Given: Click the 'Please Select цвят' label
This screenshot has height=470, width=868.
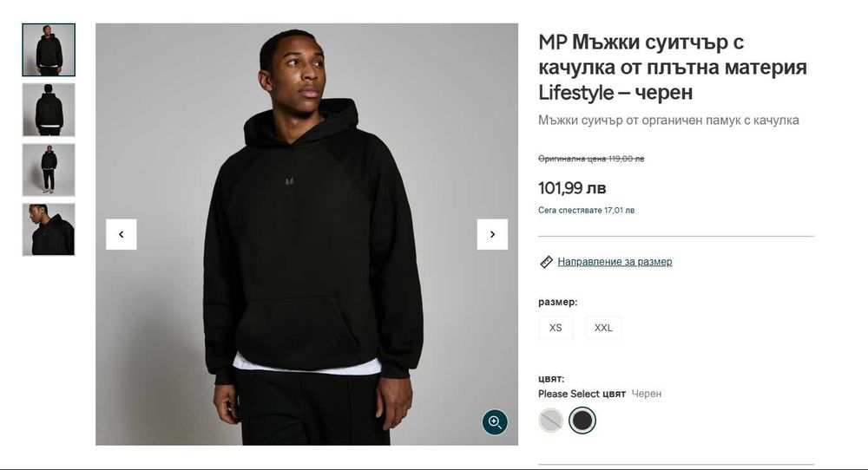Looking at the screenshot, I should [582, 394].
